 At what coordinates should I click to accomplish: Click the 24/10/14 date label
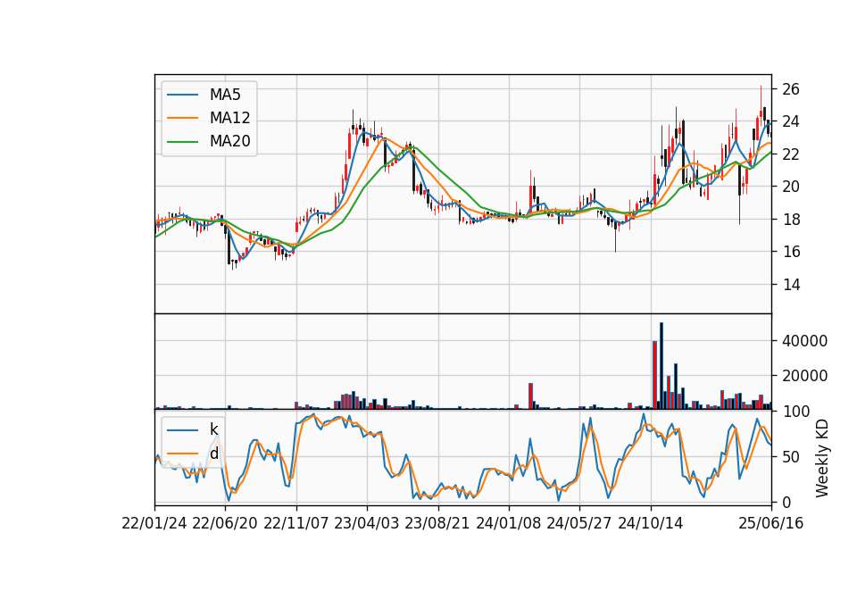(x=651, y=523)
